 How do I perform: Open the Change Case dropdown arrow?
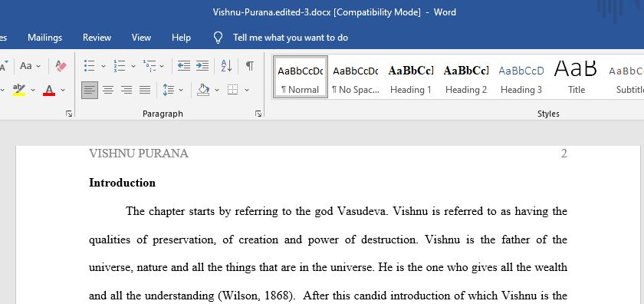(x=38, y=66)
